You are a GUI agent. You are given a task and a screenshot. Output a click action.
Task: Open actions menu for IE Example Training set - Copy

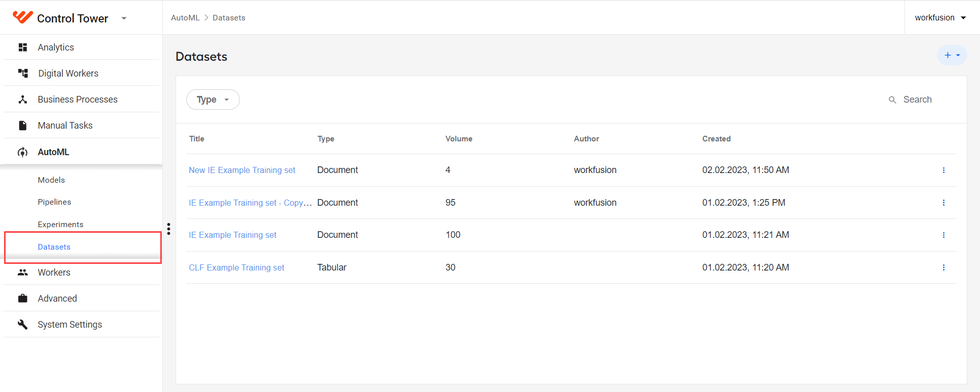point(943,203)
